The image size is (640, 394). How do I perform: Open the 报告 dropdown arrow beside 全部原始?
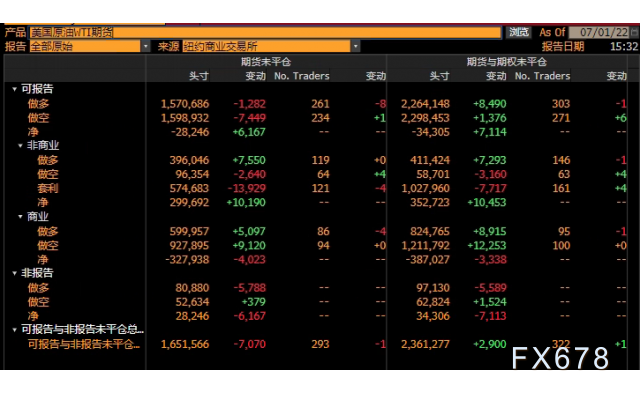click(146, 47)
